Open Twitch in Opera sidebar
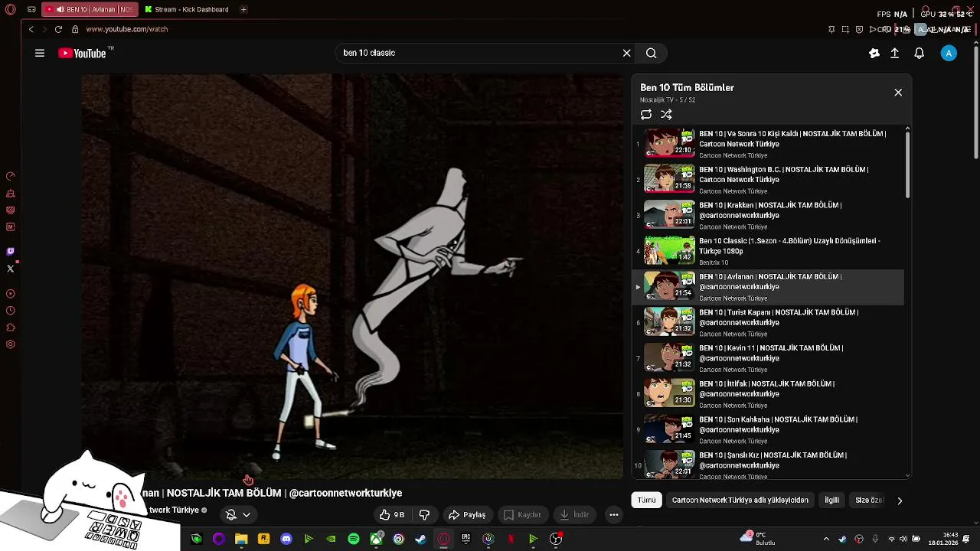Screen dimensions: 980x551 [x=10, y=252]
